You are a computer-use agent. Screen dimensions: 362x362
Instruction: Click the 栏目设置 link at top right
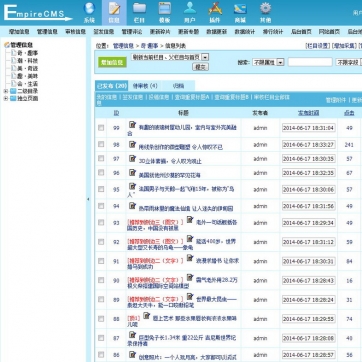click(x=318, y=46)
